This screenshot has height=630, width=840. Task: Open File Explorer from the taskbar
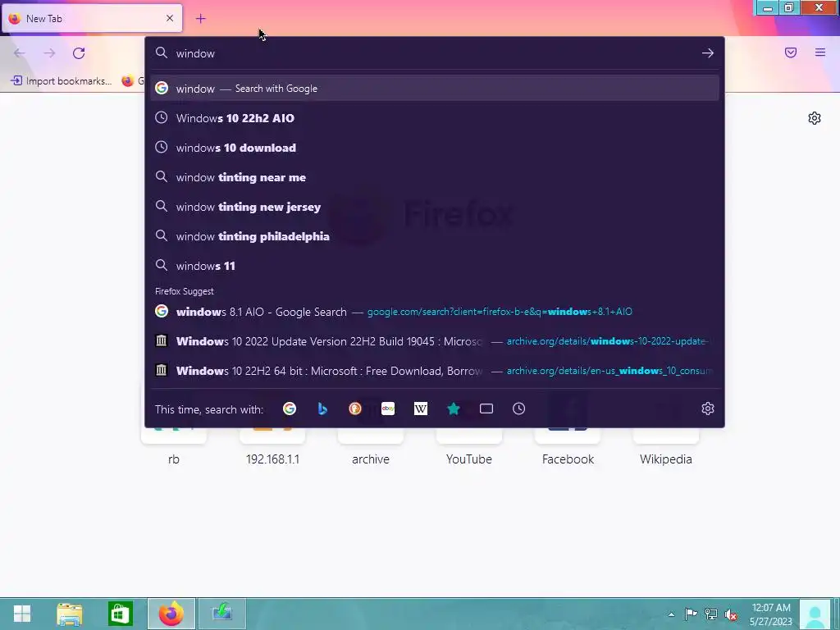tap(70, 614)
